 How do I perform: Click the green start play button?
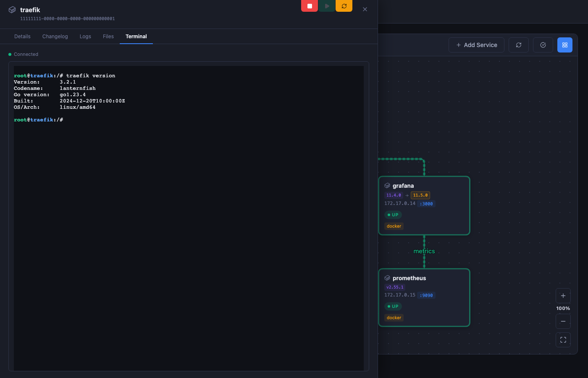tap(327, 6)
